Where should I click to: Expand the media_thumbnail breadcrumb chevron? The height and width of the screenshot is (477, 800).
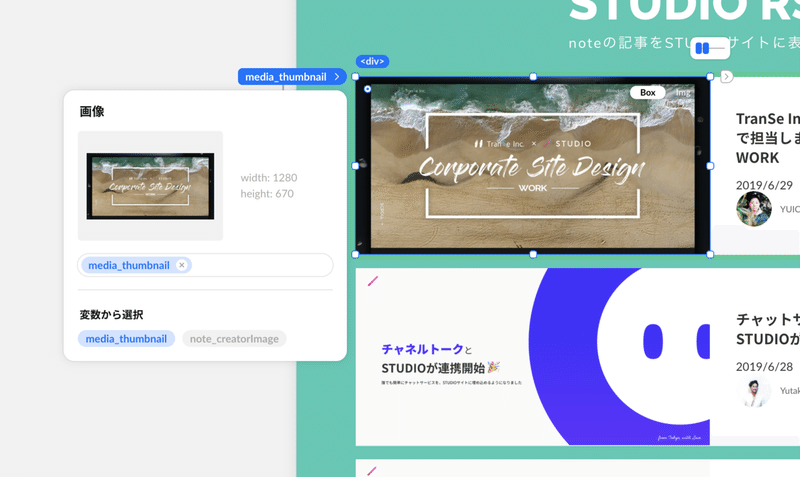click(x=337, y=77)
